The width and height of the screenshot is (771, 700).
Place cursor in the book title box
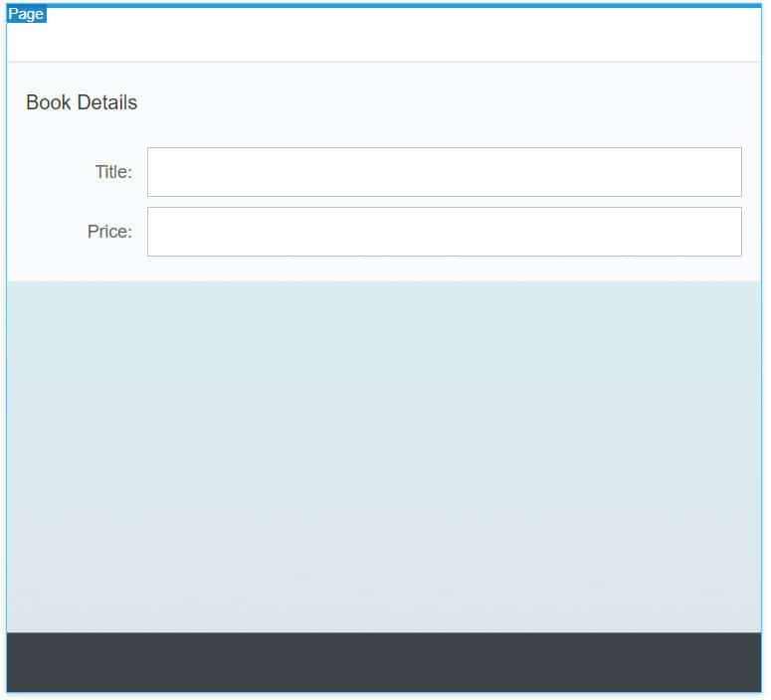point(444,172)
